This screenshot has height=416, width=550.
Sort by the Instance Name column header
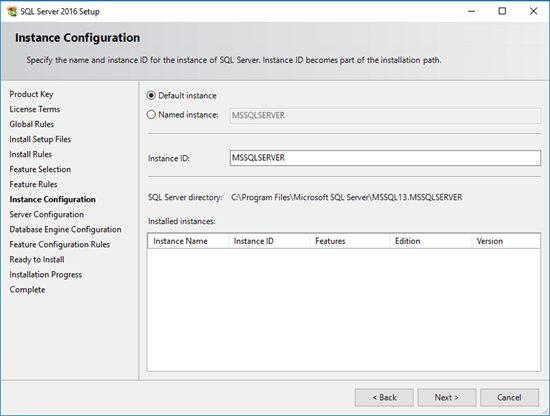pos(188,241)
